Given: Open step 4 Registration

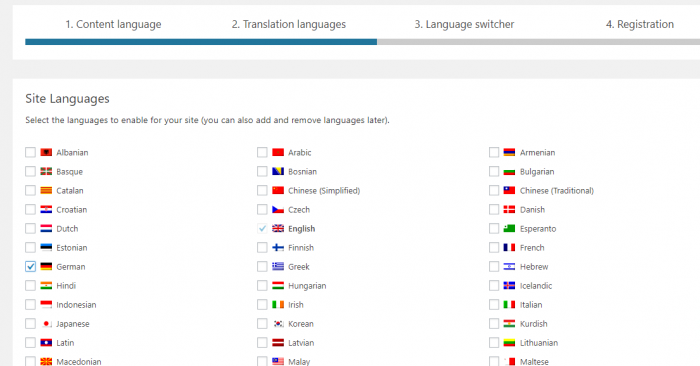Looking at the screenshot, I should (x=640, y=24).
